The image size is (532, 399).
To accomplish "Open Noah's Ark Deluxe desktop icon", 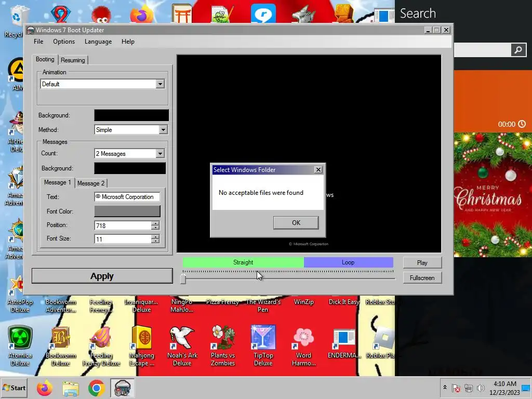I will [x=182, y=345].
